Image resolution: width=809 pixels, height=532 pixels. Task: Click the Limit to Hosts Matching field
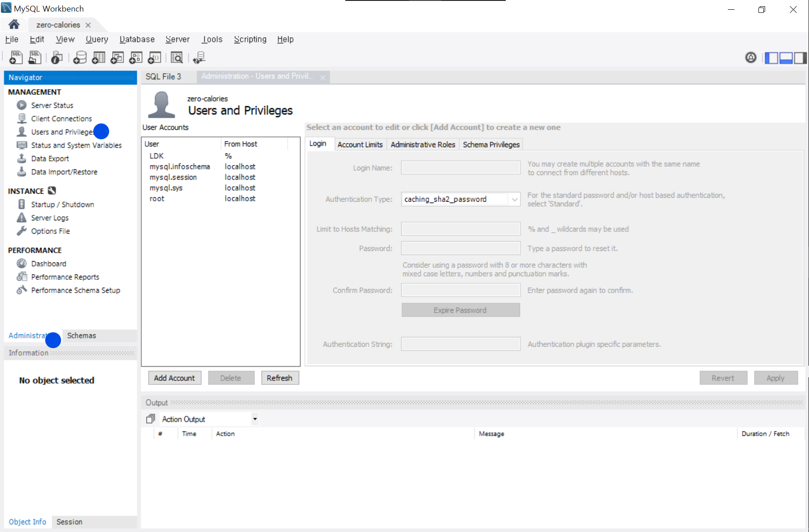click(x=461, y=229)
